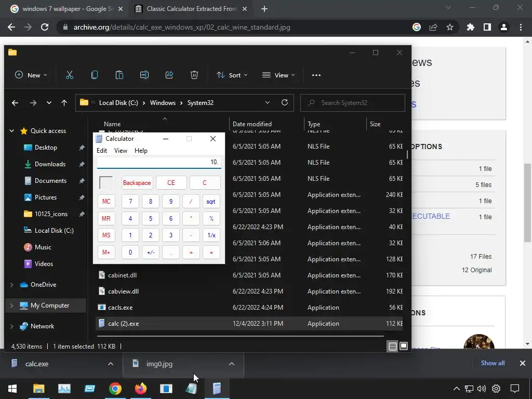Select the cabinet.dll file row

249,275
